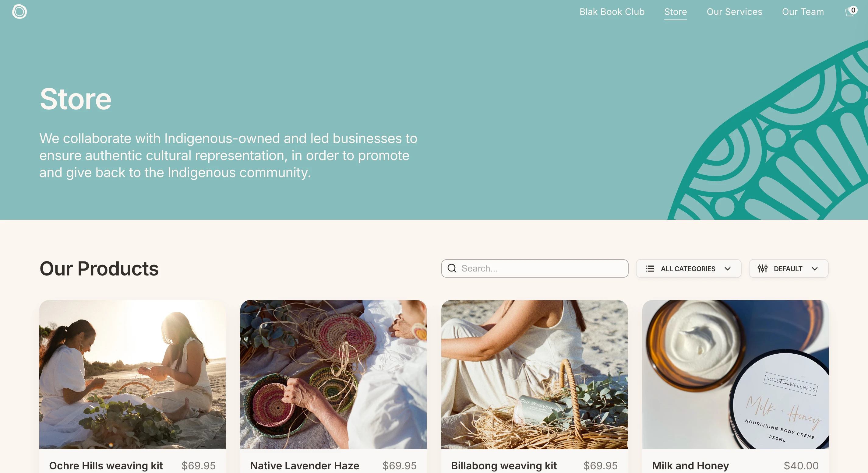Click the sort sliders icon
868x473 pixels.
coord(763,269)
